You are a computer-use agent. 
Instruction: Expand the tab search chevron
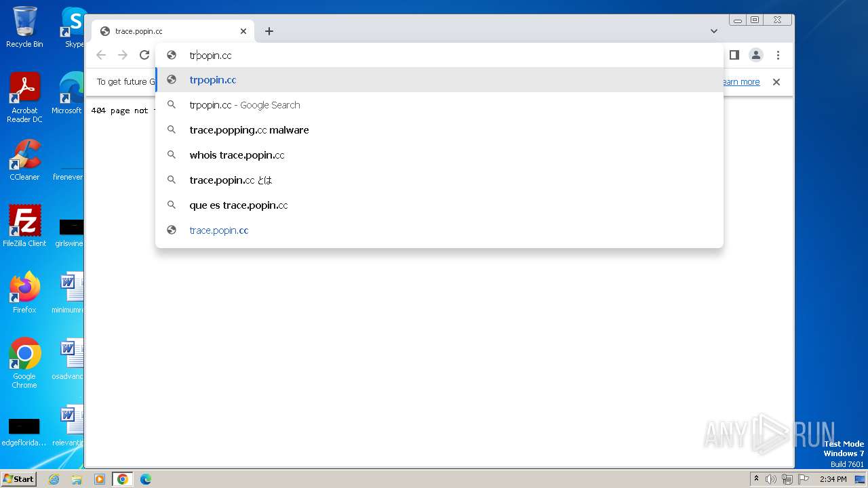click(714, 31)
